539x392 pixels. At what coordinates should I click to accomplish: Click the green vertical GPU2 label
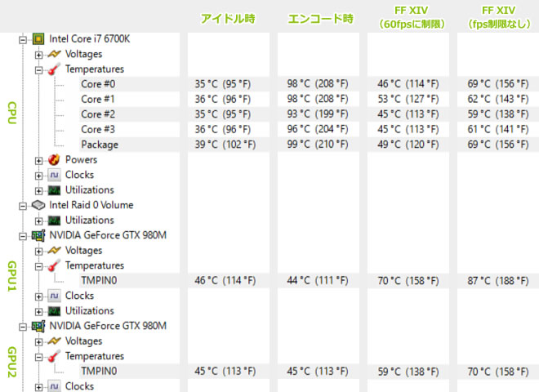pyautogui.click(x=12, y=362)
